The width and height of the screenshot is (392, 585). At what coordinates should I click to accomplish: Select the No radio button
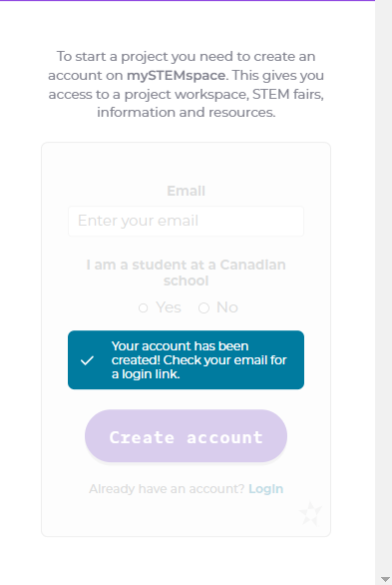click(x=203, y=307)
